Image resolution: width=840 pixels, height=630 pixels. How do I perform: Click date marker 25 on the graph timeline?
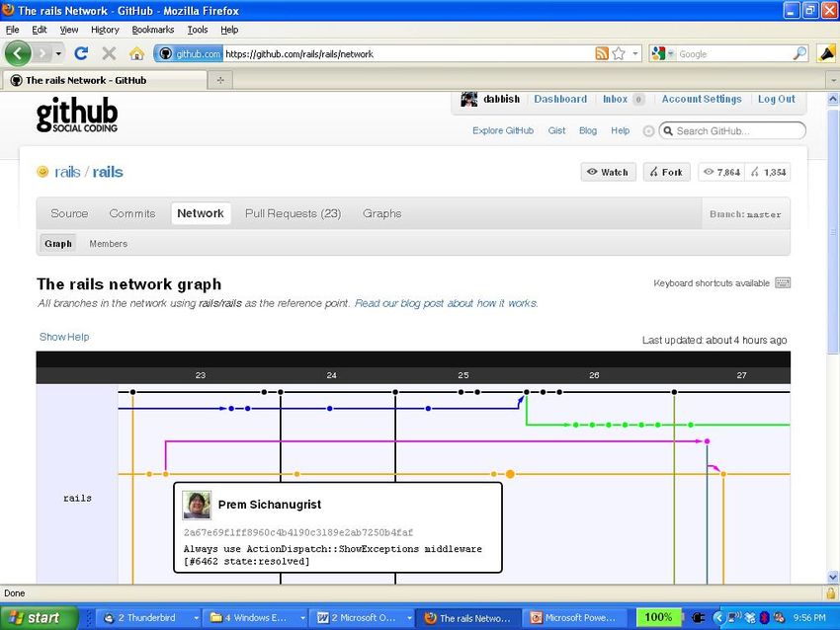pyautogui.click(x=463, y=375)
